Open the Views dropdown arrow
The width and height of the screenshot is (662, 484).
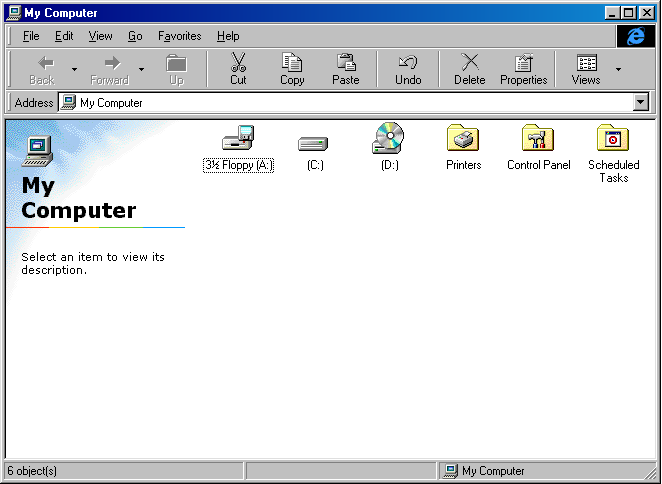pos(618,69)
